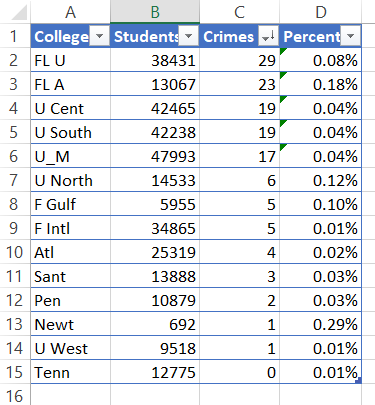Select column D header
This screenshot has height=405, width=375.
321,12
